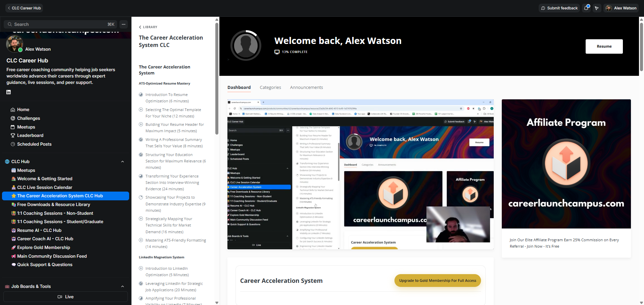Click the star icon of Career Acceleration System Hub

tap(14, 196)
